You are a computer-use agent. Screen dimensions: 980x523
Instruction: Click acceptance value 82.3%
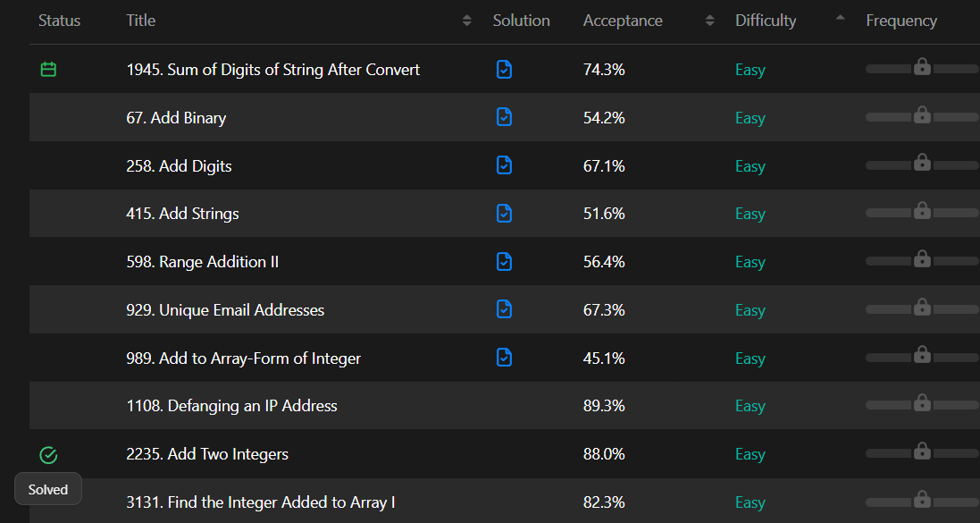tap(604, 502)
